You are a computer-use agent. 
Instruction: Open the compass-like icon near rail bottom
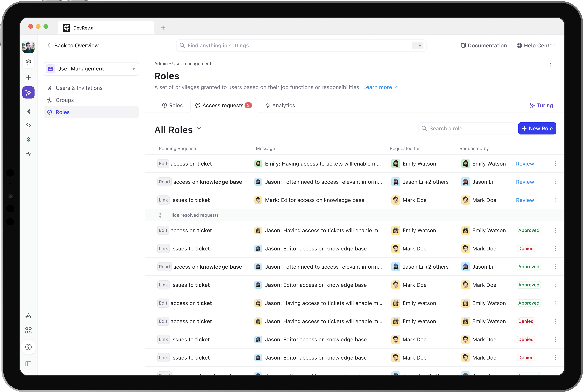[29, 315]
